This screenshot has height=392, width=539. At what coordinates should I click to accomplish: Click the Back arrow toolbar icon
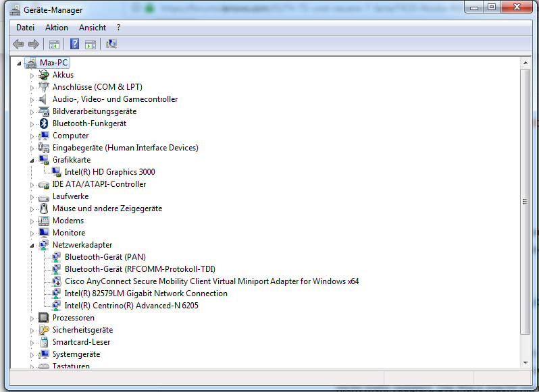tap(18, 44)
